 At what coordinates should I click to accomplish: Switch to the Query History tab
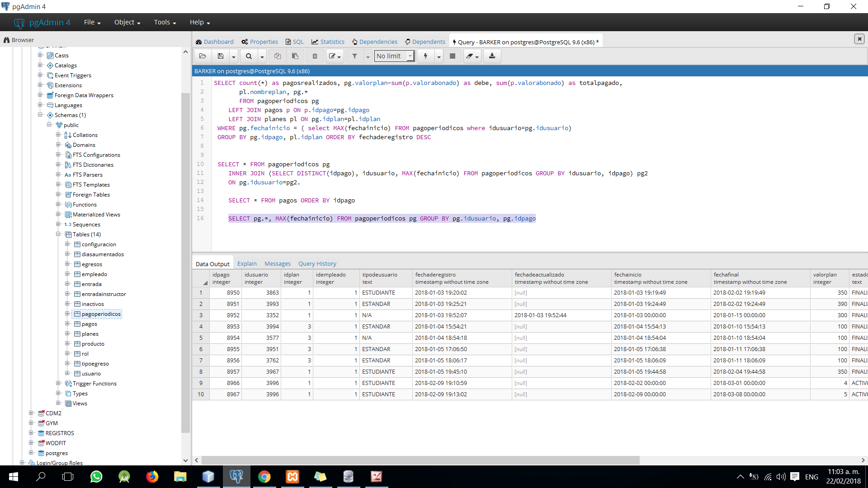tap(317, 263)
